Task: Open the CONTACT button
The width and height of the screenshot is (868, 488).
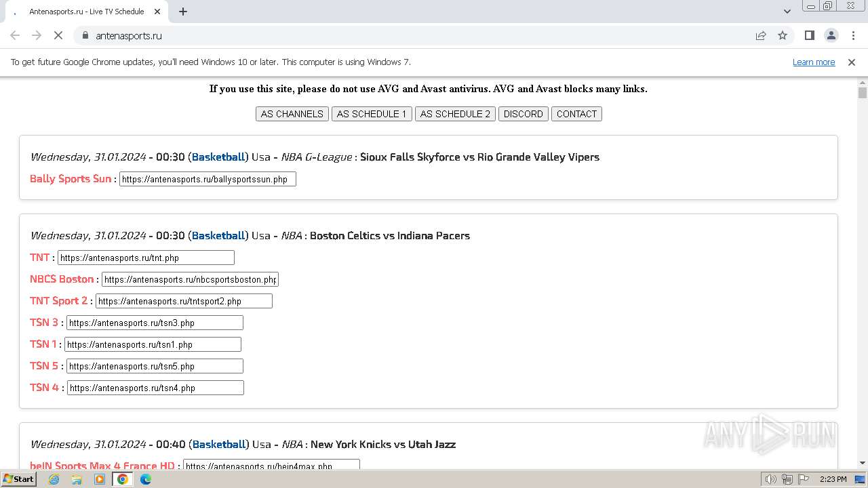Action: (576, 114)
